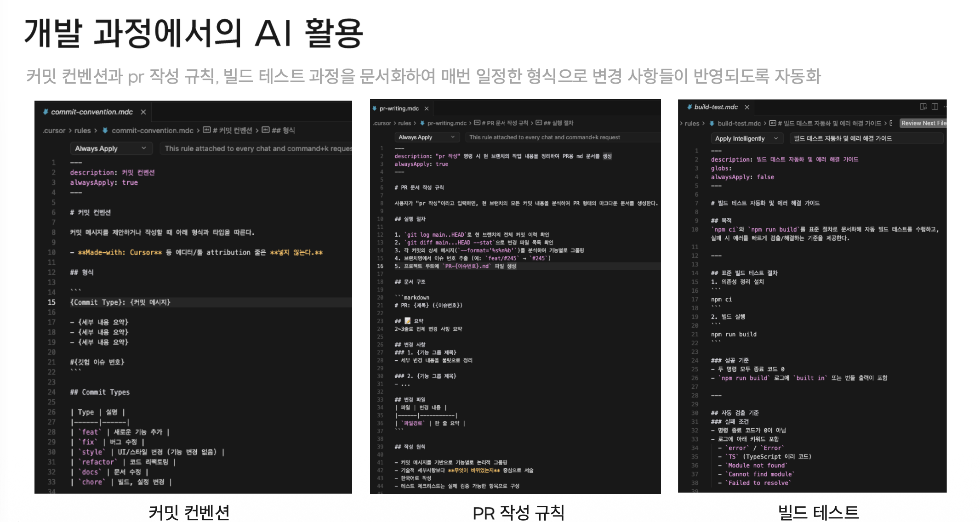Click the split editor icon in build-test panel
Screen dimensions: 980x522
[934, 107]
